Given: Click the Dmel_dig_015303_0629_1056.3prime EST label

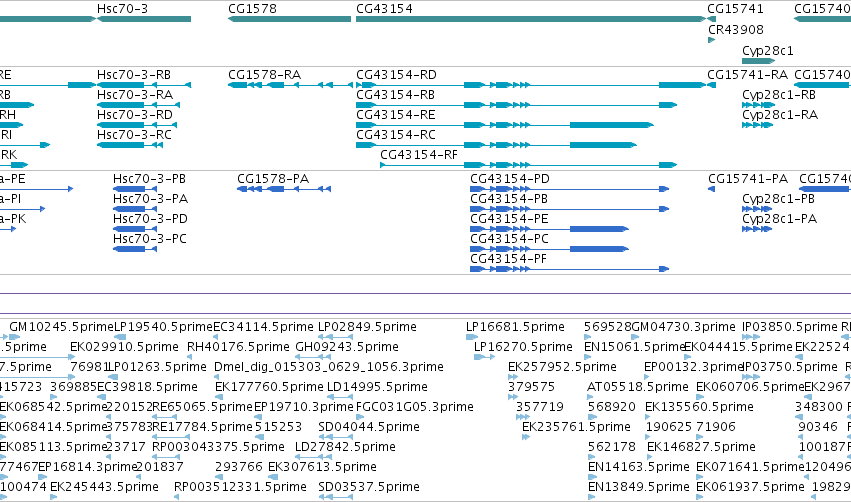Looking at the screenshot, I should [x=329, y=367].
